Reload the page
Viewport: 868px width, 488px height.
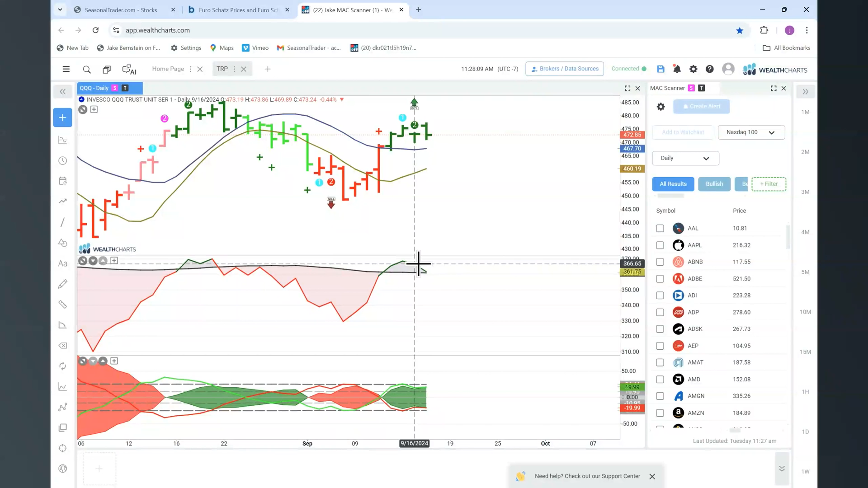(x=95, y=30)
